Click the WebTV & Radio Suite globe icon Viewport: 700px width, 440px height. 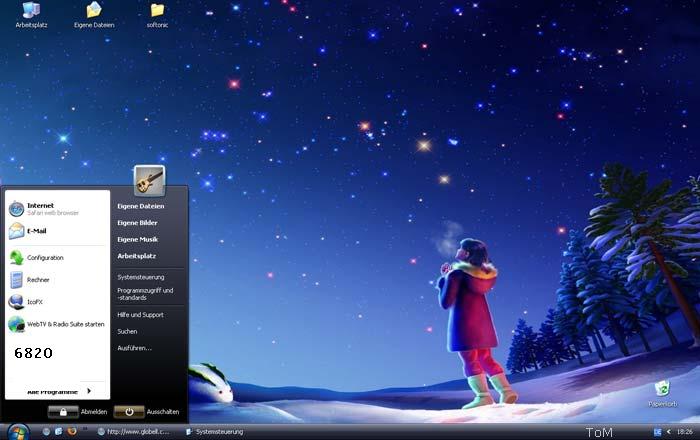[x=17, y=324]
